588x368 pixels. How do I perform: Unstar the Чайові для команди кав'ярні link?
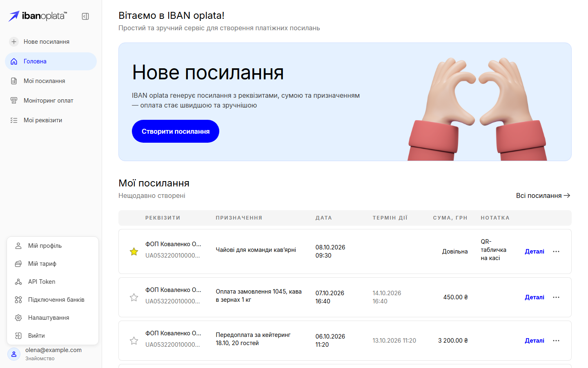134,251
